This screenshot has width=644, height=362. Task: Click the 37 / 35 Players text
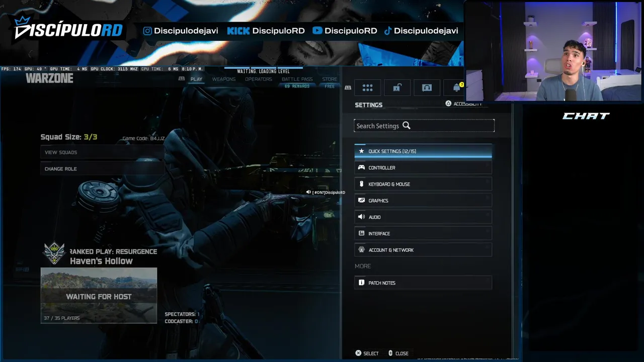tap(61, 318)
